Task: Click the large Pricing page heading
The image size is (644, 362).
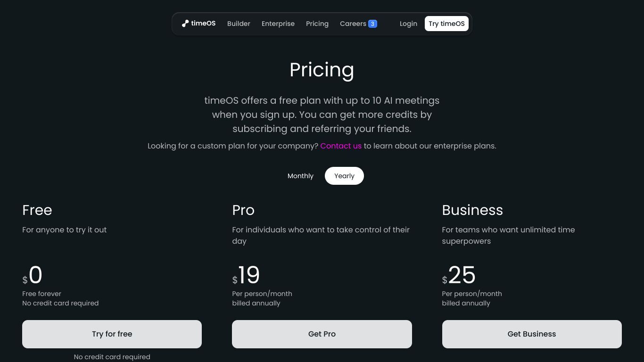Action: (x=322, y=70)
